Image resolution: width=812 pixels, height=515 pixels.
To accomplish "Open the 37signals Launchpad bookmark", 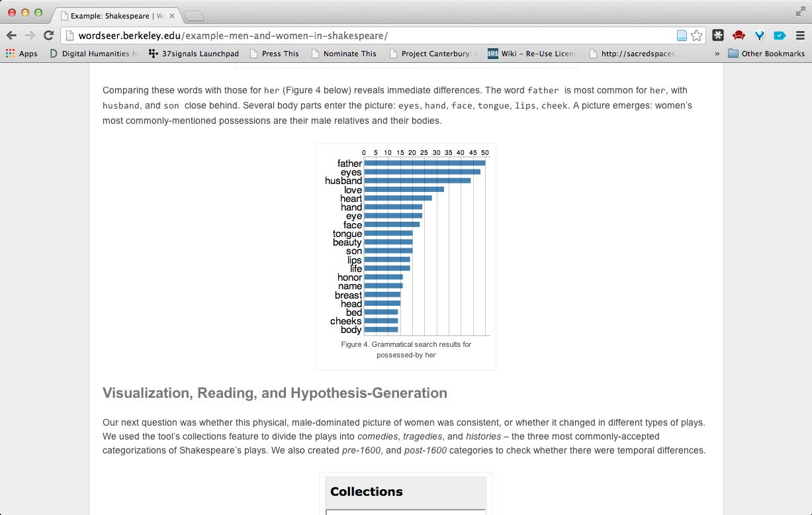I will 194,54.
